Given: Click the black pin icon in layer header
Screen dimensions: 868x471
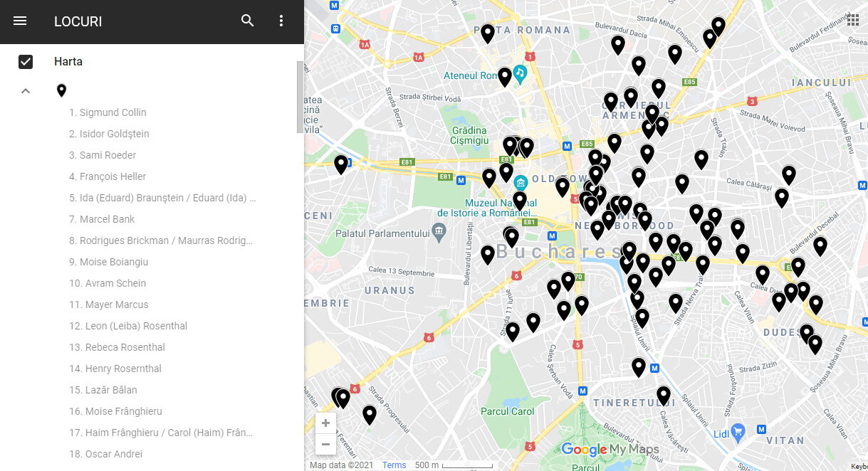Looking at the screenshot, I should [x=61, y=90].
